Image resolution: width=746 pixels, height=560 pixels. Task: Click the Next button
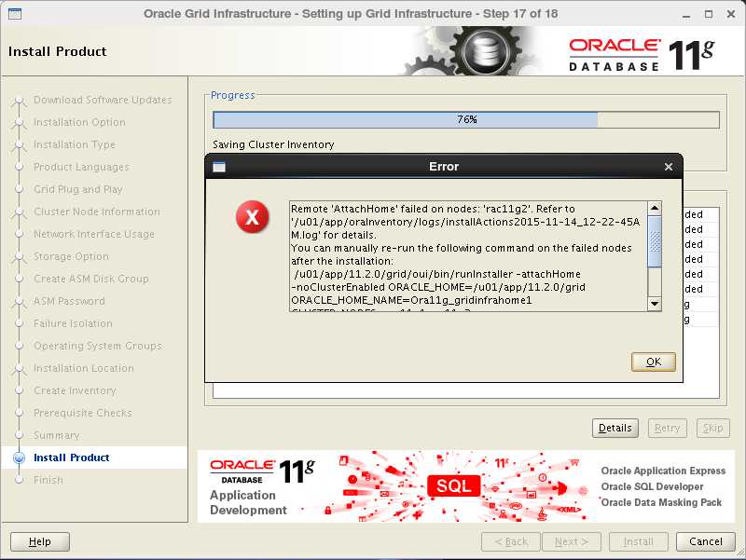[572, 541]
